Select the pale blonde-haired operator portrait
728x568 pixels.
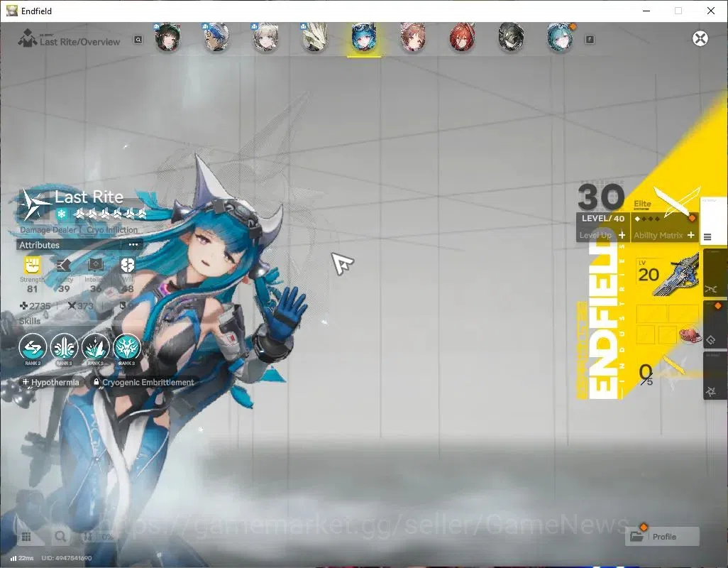click(x=265, y=38)
